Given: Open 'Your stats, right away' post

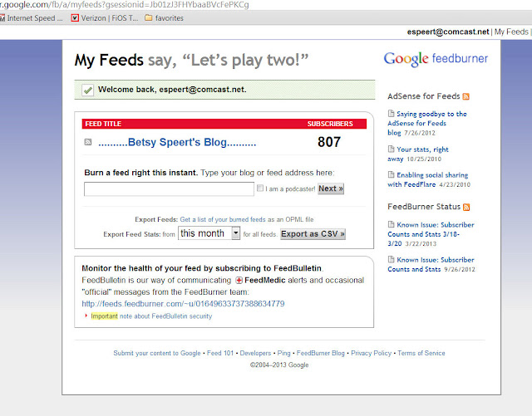Looking at the screenshot, I should pyautogui.click(x=418, y=154).
